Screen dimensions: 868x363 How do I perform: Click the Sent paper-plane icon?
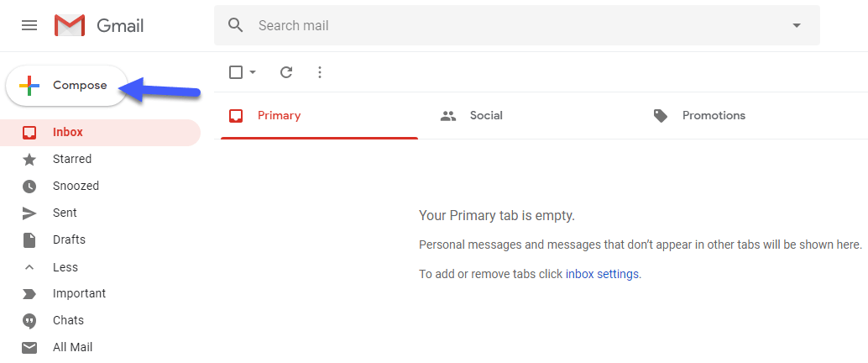(x=29, y=213)
